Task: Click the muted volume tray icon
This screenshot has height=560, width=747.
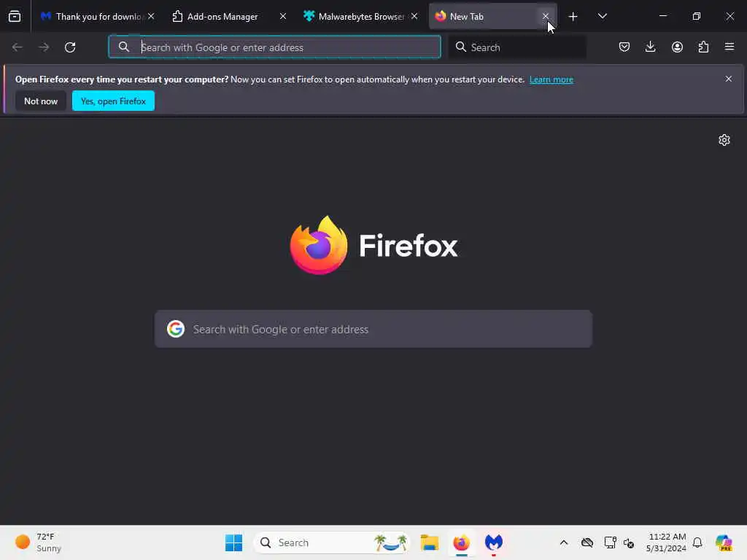Action: [x=629, y=542]
